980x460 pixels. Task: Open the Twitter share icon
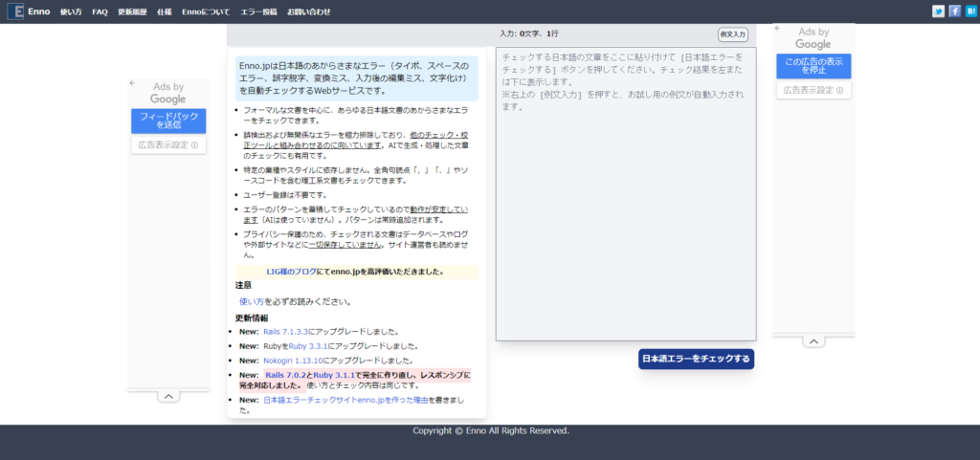(x=938, y=11)
